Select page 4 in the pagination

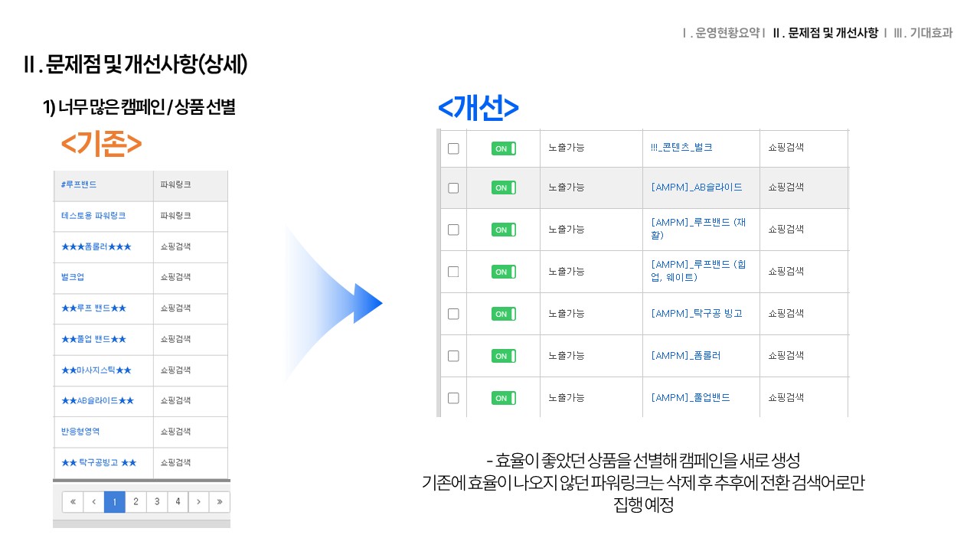pos(178,502)
